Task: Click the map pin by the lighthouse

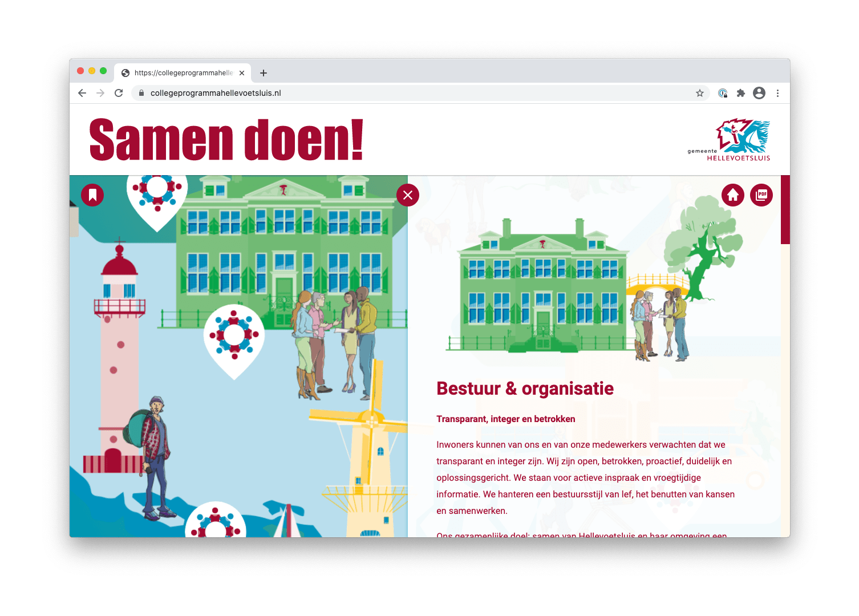Action: pos(157,200)
